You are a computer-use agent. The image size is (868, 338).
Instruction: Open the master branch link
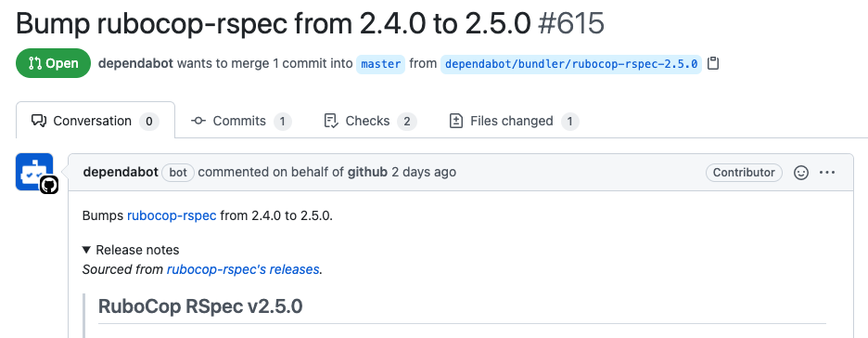point(381,64)
